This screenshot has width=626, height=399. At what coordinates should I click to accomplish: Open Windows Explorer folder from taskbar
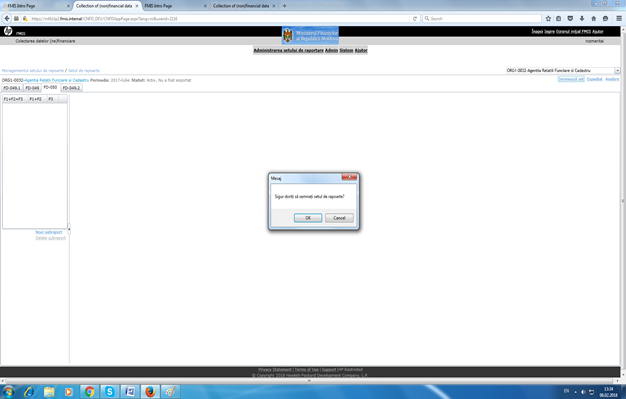pos(49,392)
